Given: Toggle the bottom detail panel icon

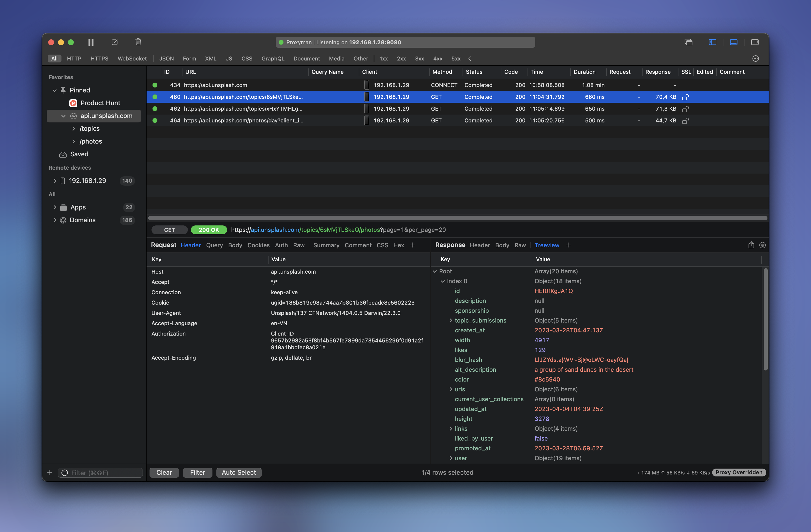Looking at the screenshot, I should (733, 42).
